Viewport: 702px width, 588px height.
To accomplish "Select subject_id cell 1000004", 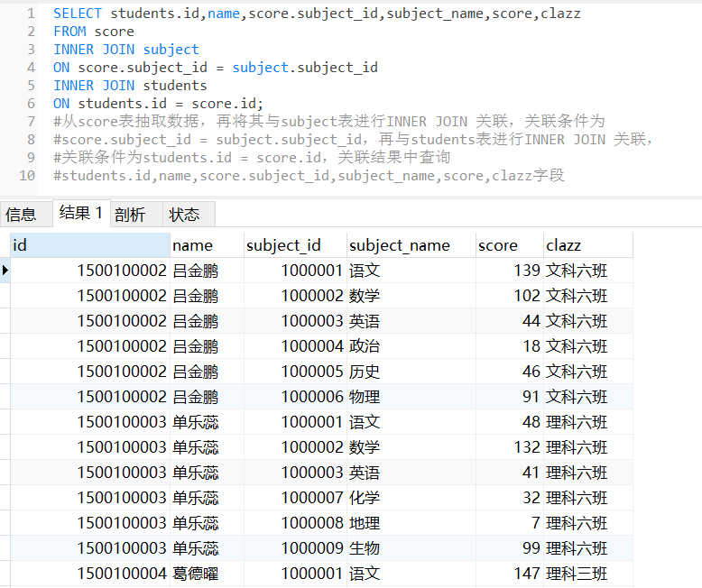I will [x=295, y=346].
